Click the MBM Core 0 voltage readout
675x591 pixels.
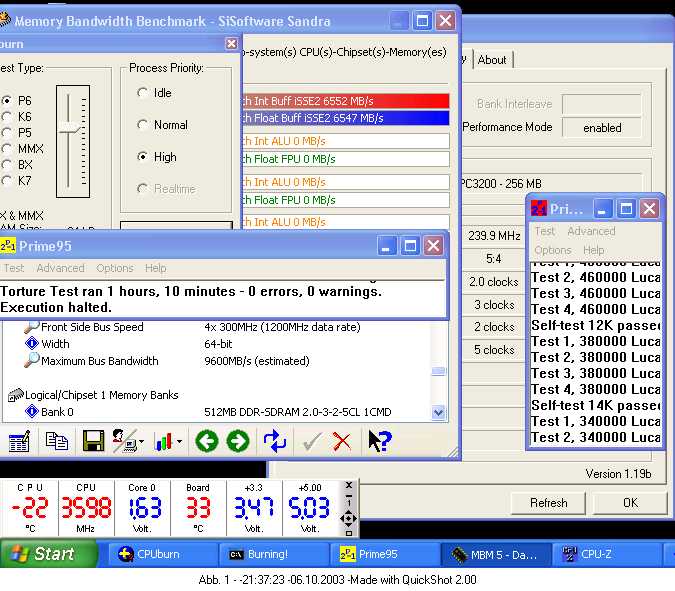(142, 508)
